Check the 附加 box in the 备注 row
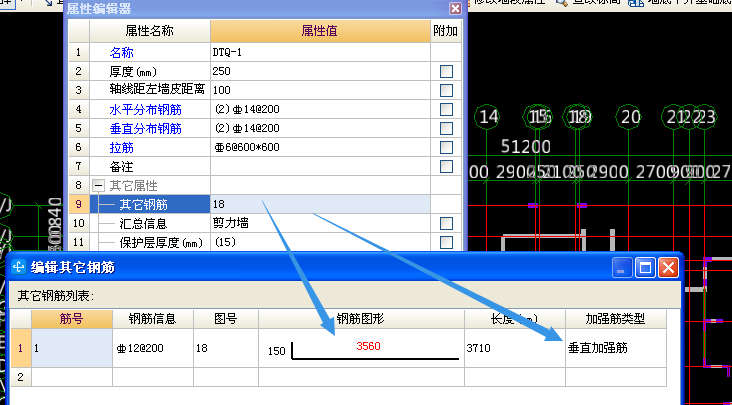This screenshot has height=405, width=732. [446, 166]
